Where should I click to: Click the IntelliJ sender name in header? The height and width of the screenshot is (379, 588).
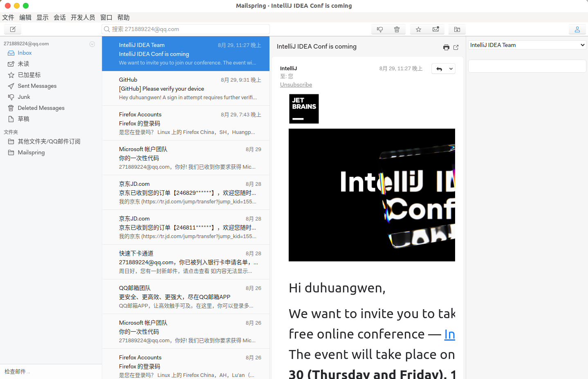coord(289,69)
